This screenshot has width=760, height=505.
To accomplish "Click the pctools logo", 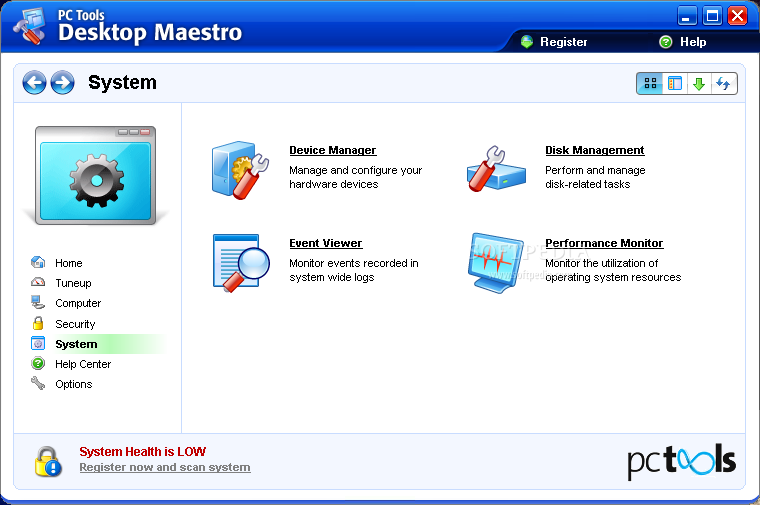I will (681, 461).
